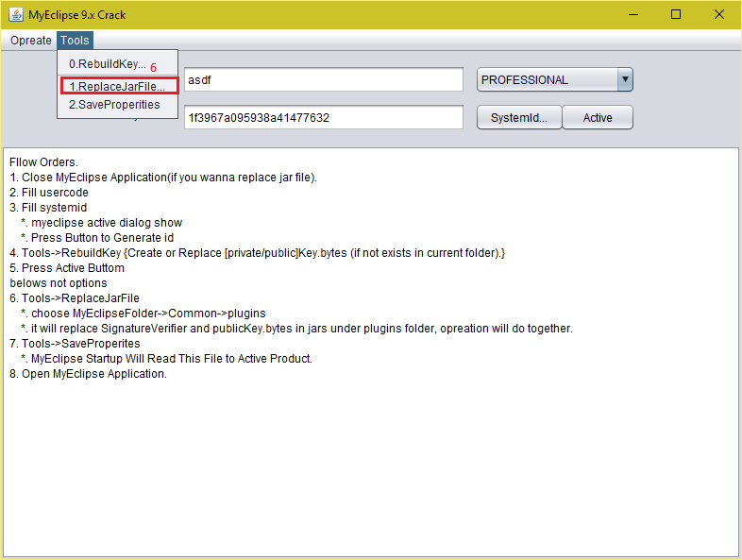Screen dimensions: 742x560
Task: Click the line '4. Tools->RebuildKey' instruction
Action: pyautogui.click(x=258, y=253)
